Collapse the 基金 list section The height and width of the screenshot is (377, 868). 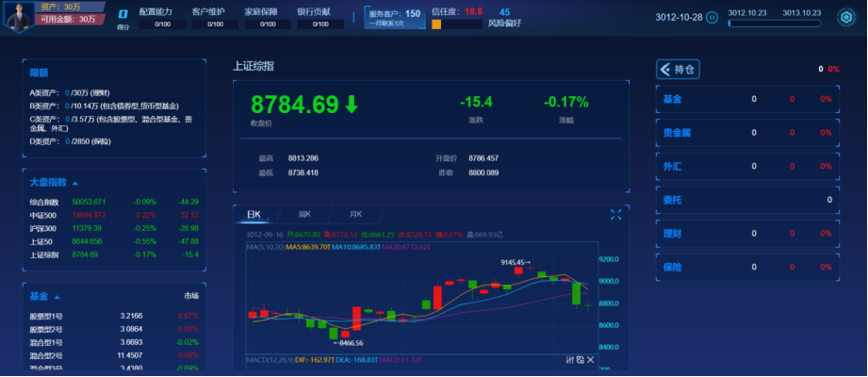[56, 296]
